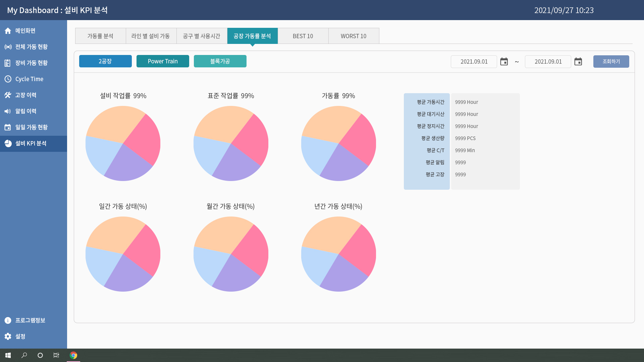Click the start date field 2021.09.01
The image size is (644, 362).
[474, 62]
